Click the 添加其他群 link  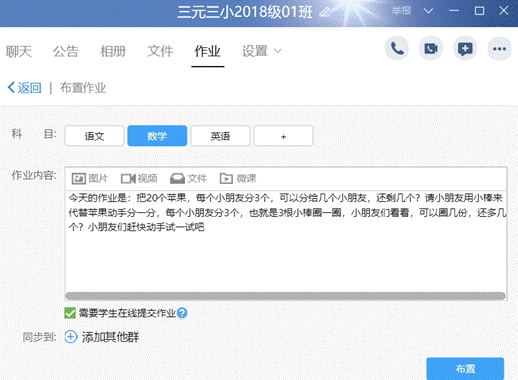(110, 337)
